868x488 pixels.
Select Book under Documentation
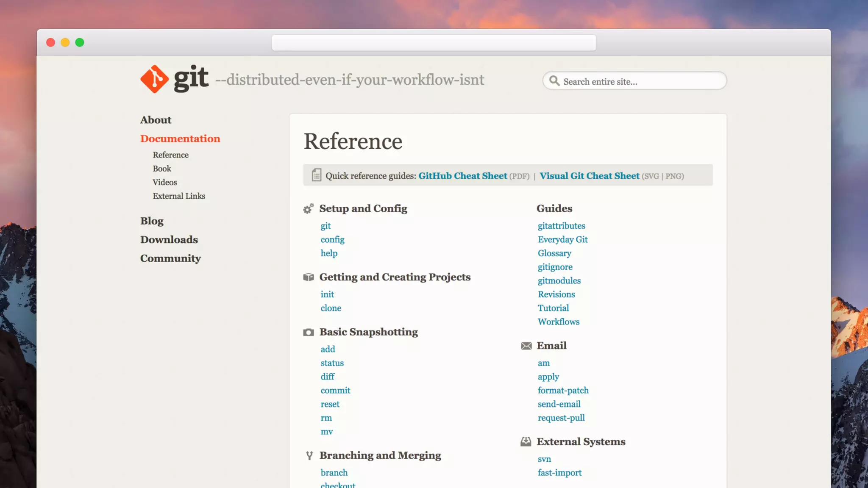(162, 169)
